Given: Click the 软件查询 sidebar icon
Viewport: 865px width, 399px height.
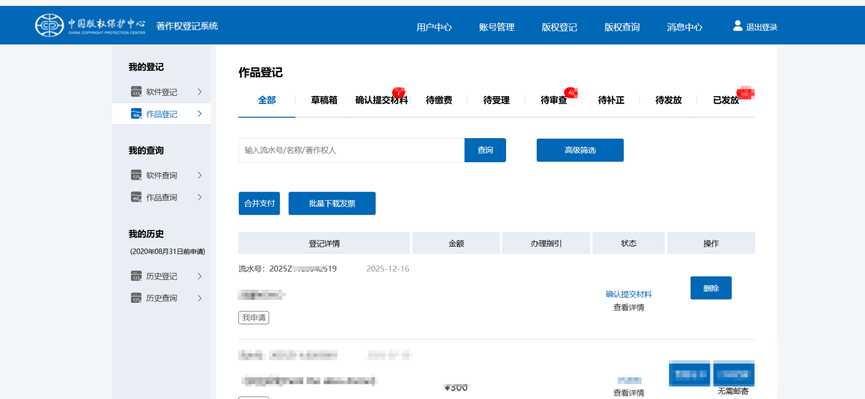Looking at the screenshot, I should pyautogui.click(x=136, y=175).
